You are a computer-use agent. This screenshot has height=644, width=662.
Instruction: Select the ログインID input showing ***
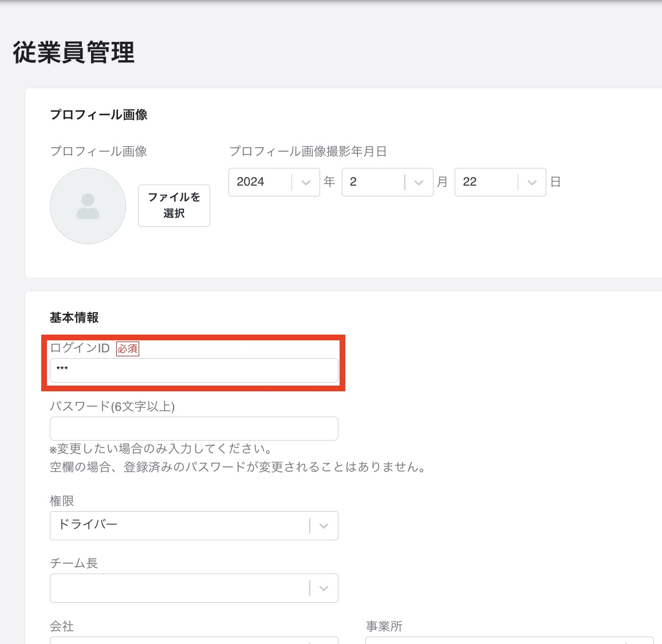pos(194,370)
